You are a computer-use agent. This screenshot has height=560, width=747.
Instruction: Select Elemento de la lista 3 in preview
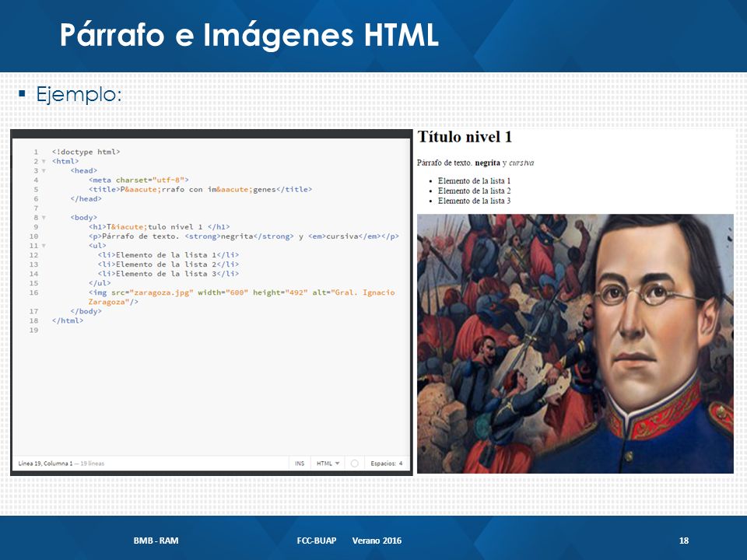[474, 201]
